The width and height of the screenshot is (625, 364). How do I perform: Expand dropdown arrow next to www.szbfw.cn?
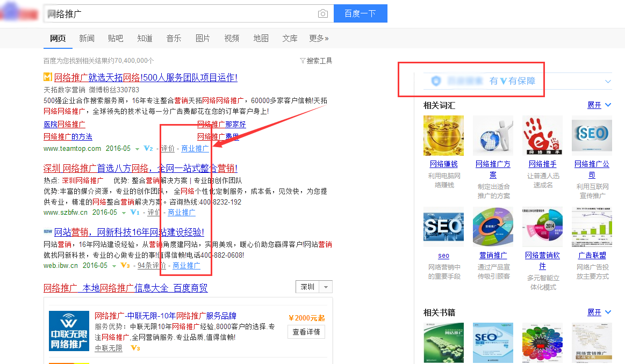click(x=124, y=213)
